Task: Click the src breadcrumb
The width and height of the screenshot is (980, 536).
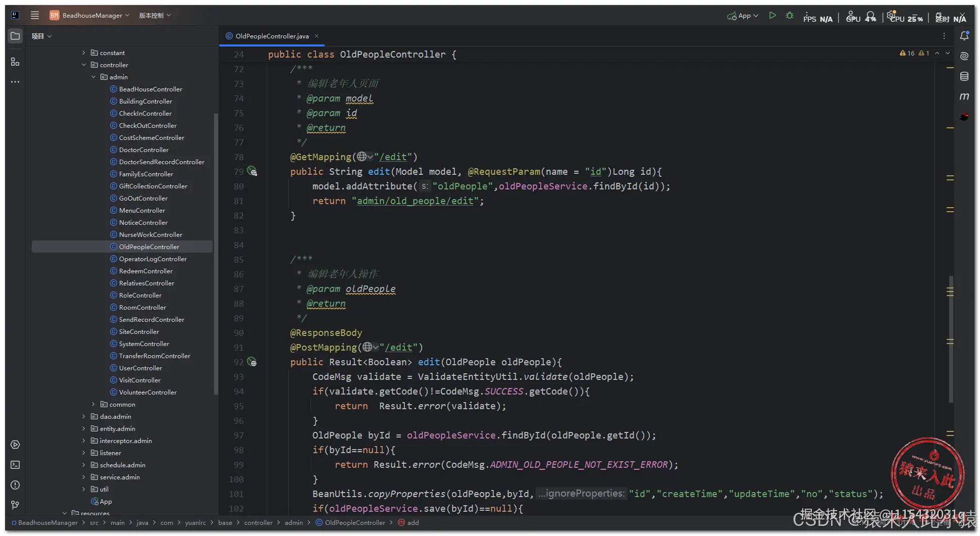Action: pyautogui.click(x=94, y=522)
